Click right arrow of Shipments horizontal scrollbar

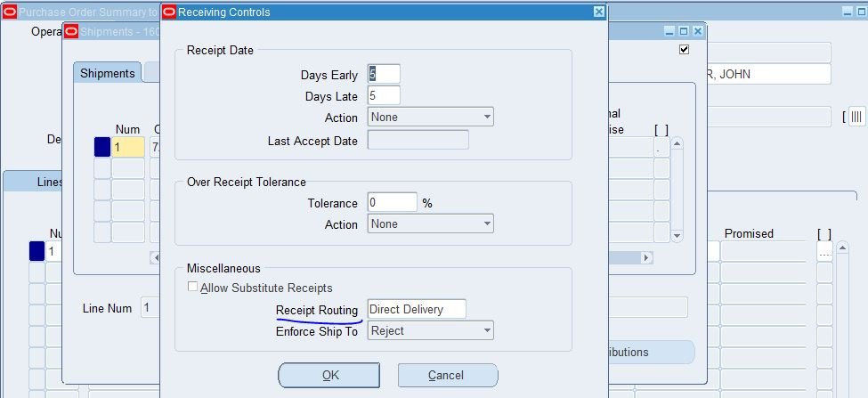click(646, 257)
